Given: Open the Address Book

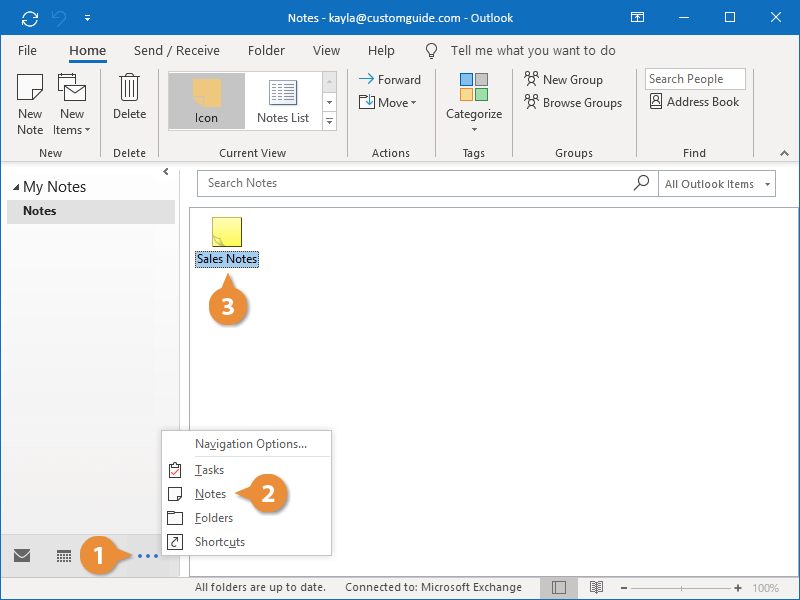Looking at the screenshot, I should click(694, 102).
